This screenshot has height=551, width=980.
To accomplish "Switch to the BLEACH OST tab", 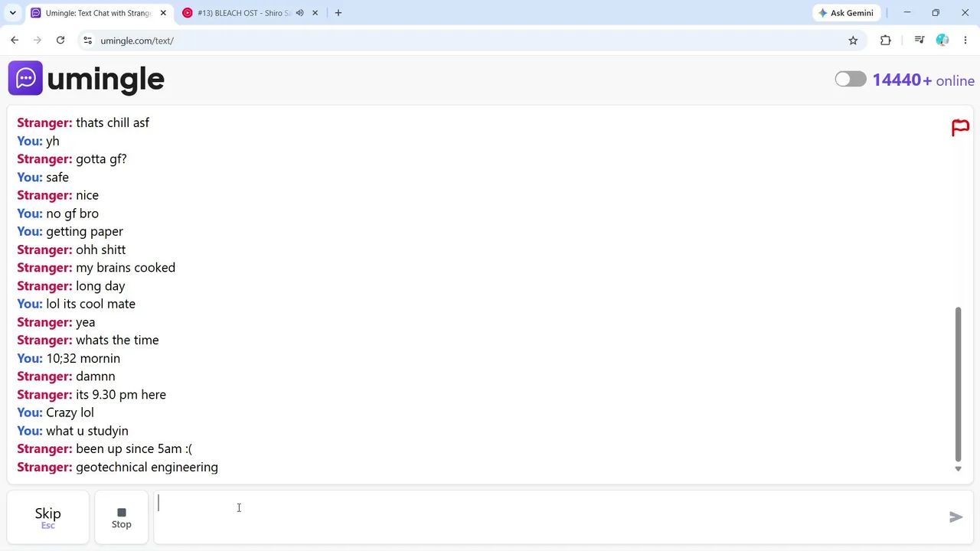I will (x=243, y=13).
